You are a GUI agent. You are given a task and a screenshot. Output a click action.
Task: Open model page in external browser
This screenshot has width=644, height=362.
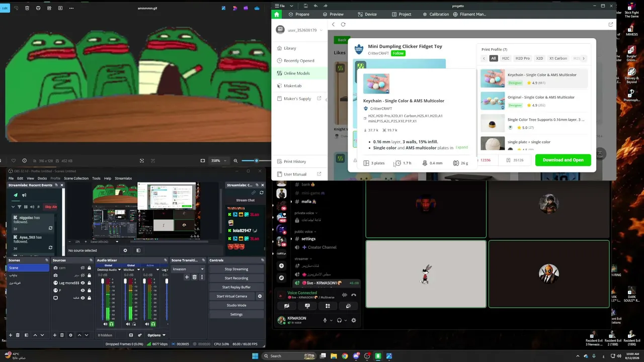[x=611, y=24]
